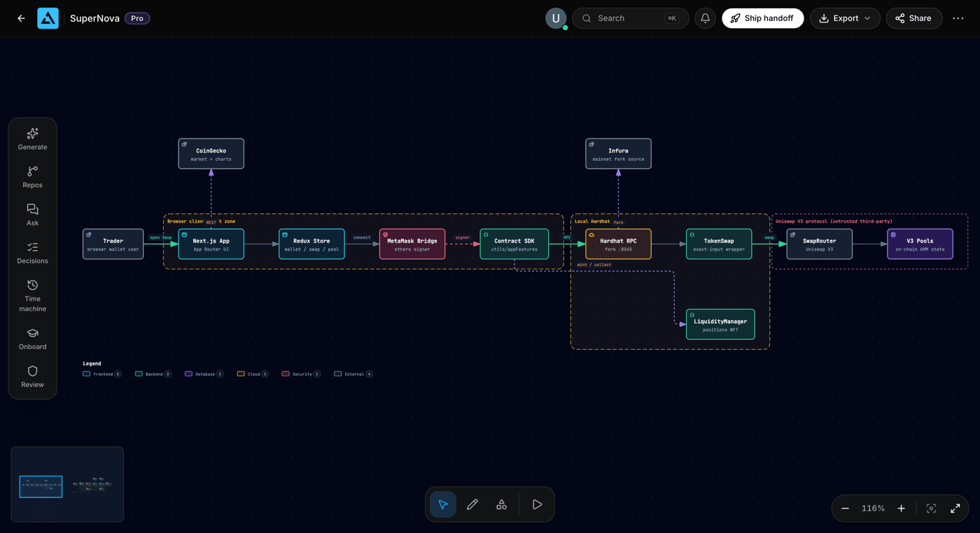Image resolution: width=980 pixels, height=533 pixels.
Task: Open the Onboard graduation cap panel
Action: point(32,339)
